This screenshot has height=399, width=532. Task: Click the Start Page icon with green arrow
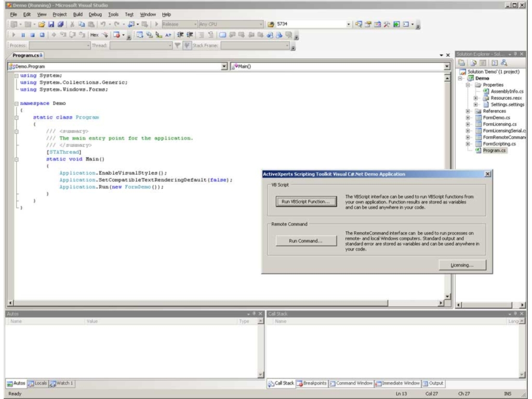(396, 24)
